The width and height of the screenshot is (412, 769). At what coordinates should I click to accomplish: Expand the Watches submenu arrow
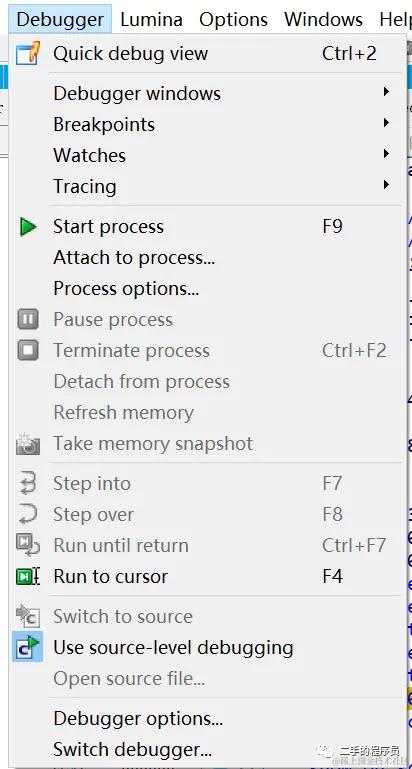click(x=386, y=154)
